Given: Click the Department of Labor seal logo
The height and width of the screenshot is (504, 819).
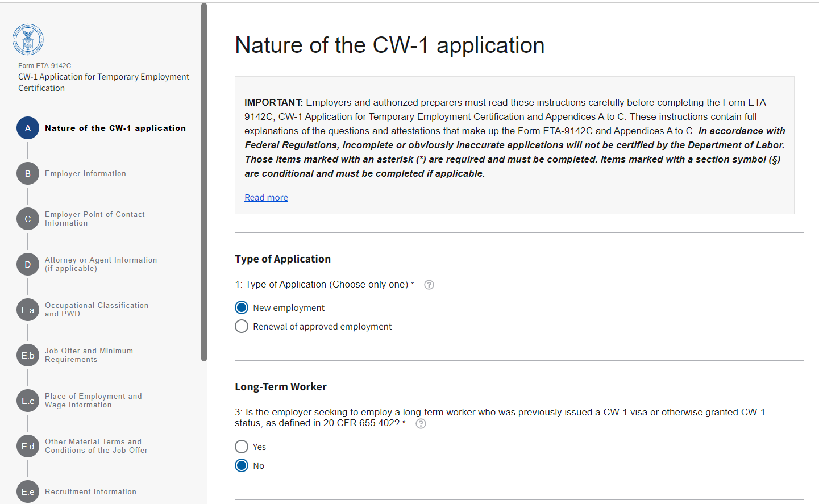Looking at the screenshot, I should [28, 40].
